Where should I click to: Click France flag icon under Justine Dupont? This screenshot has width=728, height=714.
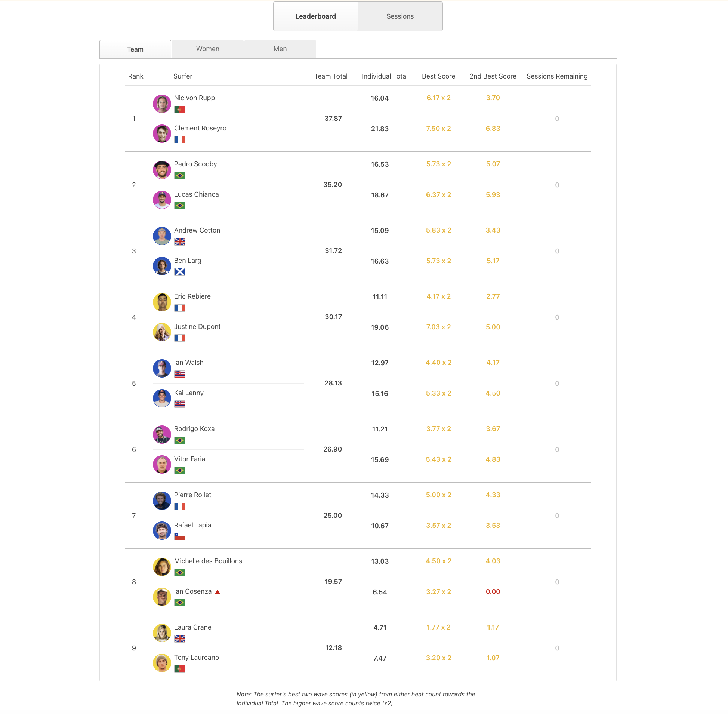tap(180, 338)
